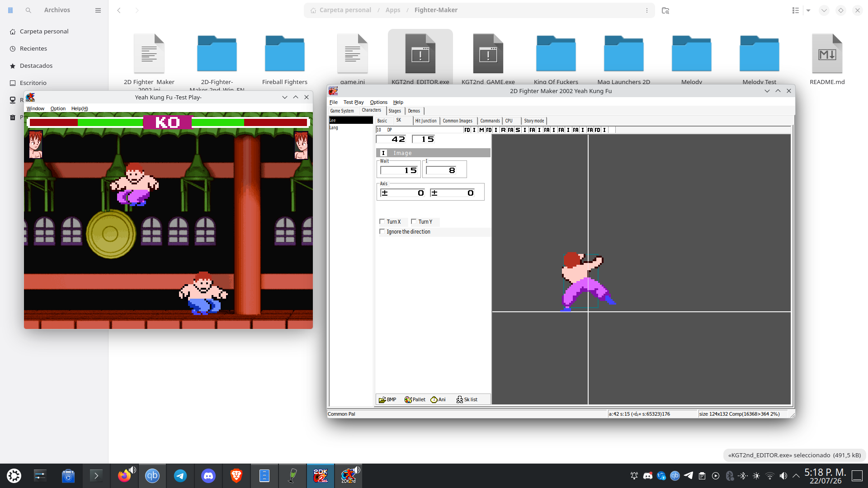
Task: Open qBittorrent from the taskbar
Action: point(152,476)
